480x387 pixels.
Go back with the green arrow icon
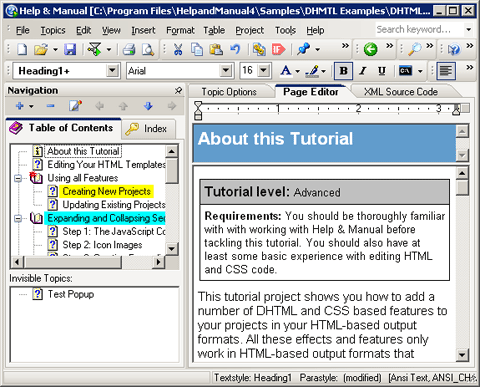(x=370, y=49)
